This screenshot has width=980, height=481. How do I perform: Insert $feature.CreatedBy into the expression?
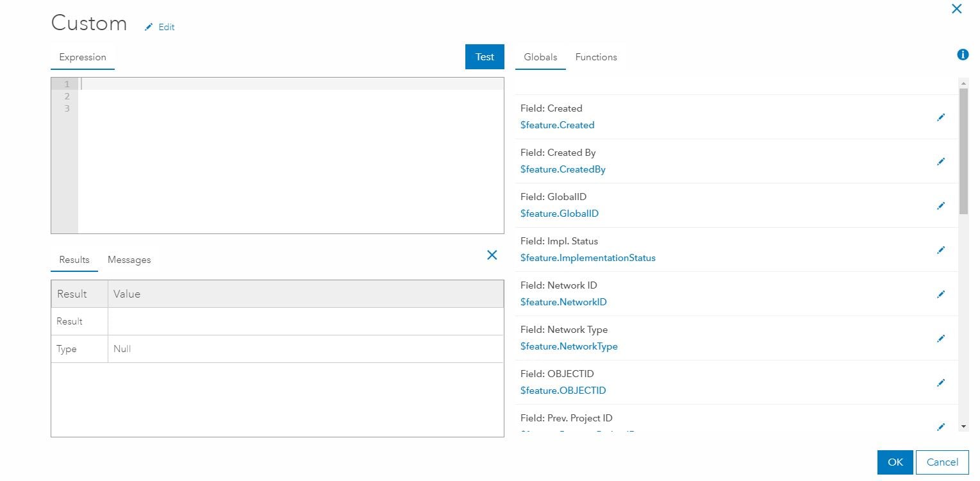(563, 169)
